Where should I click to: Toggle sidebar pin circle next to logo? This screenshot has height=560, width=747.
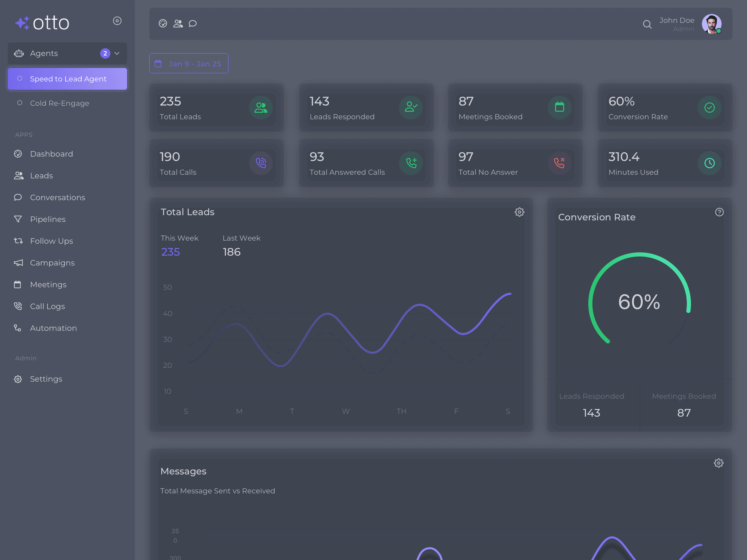(117, 21)
